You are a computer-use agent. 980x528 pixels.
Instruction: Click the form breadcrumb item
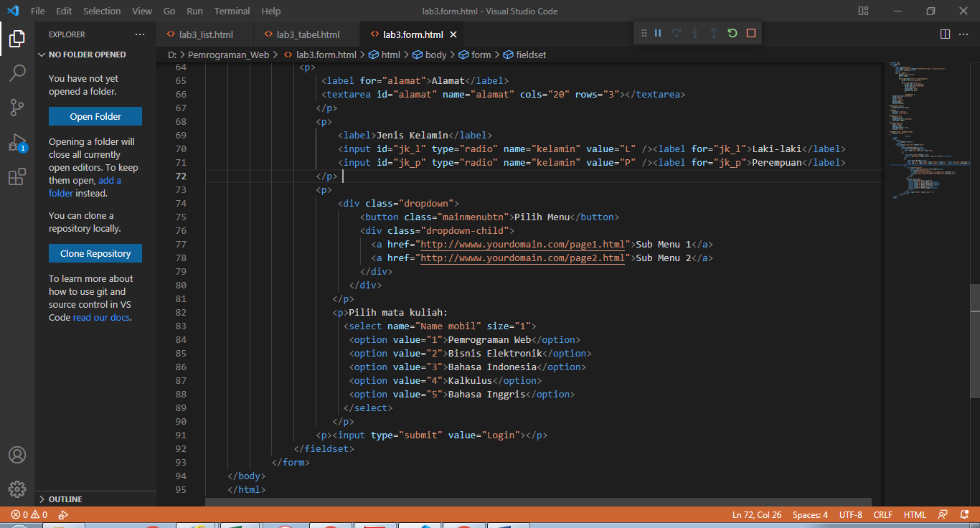click(x=475, y=55)
